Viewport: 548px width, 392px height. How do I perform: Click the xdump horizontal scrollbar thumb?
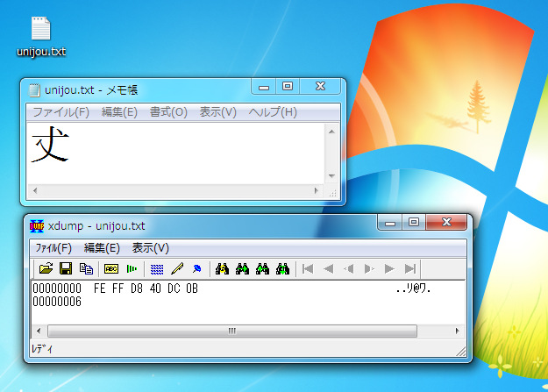[232, 331]
